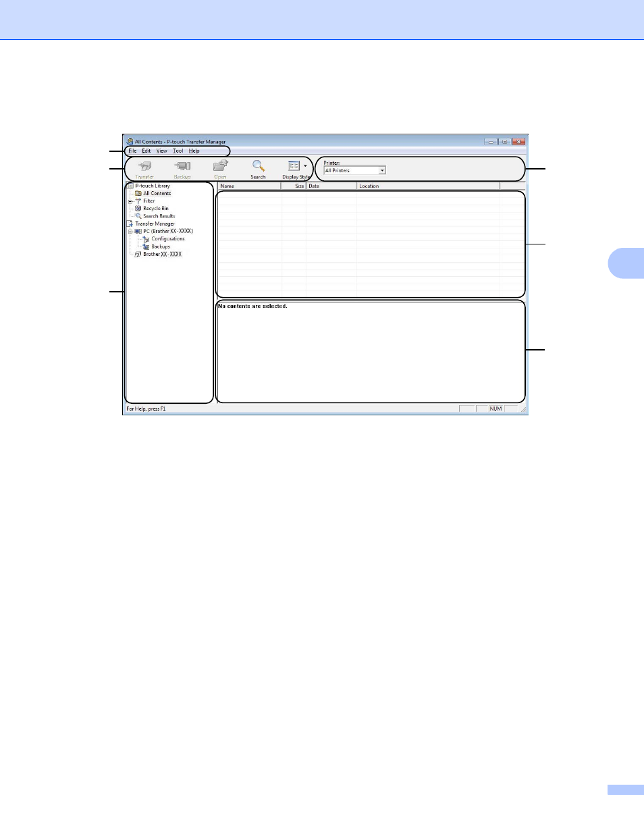
Task: Click the Backups folder icon
Action: 146,247
